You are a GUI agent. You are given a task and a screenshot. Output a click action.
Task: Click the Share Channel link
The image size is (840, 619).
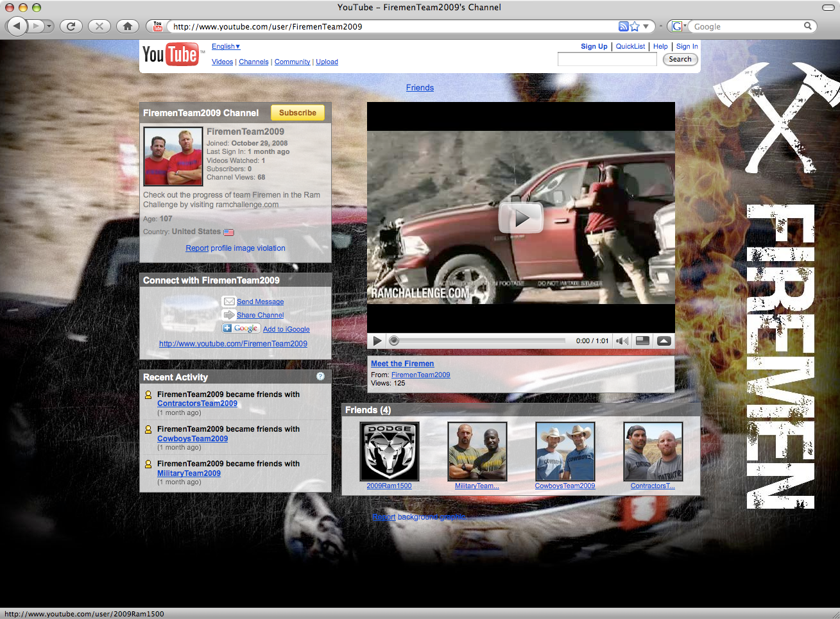(x=260, y=315)
